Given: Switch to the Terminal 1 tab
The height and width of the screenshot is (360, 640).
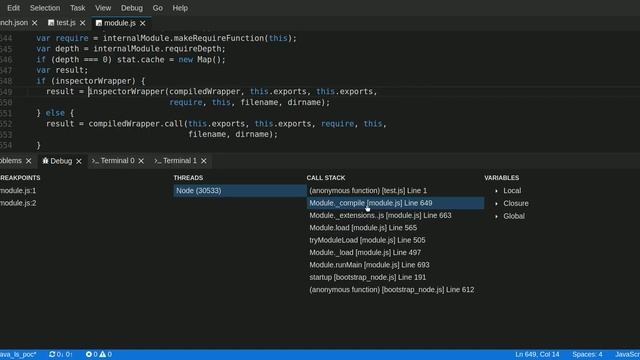Looking at the screenshot, I should 180,161.
